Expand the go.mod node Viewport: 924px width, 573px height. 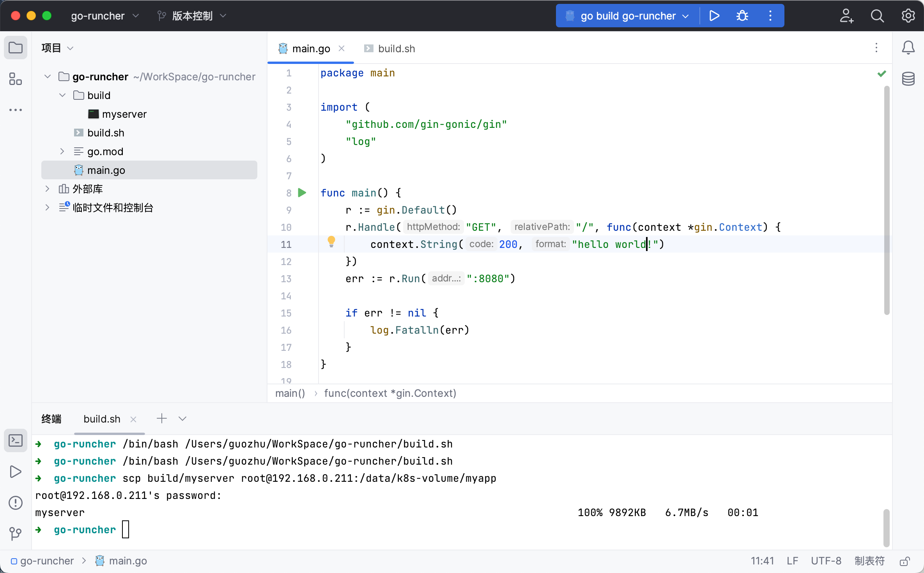[62, 151]
